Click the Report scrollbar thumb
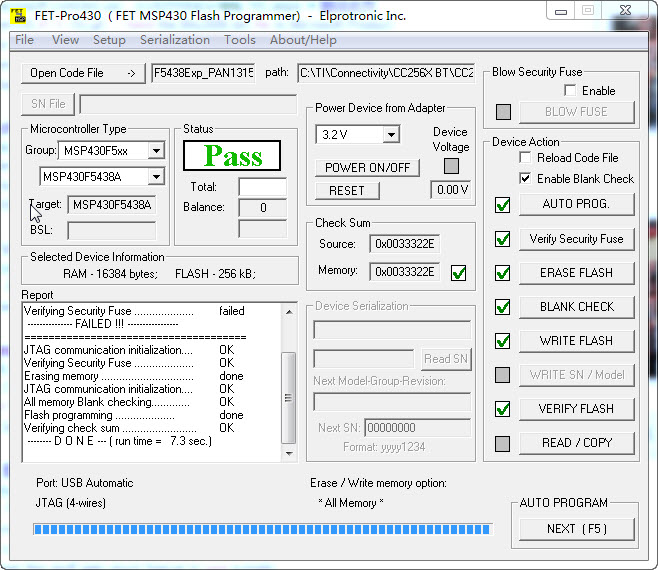 coord(288,398)
